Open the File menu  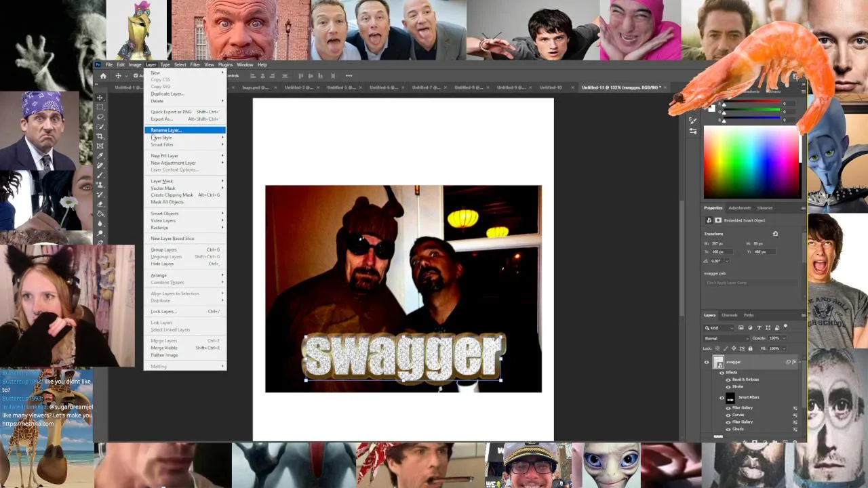109,65
